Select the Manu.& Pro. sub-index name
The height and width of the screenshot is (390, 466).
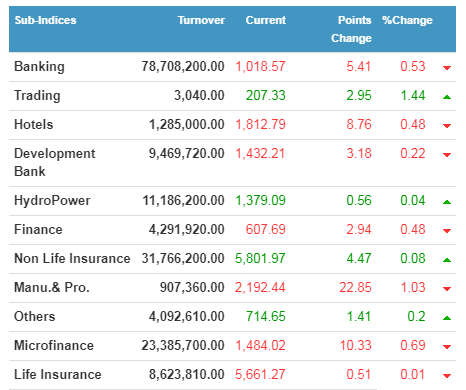click(x=52, y=287)
